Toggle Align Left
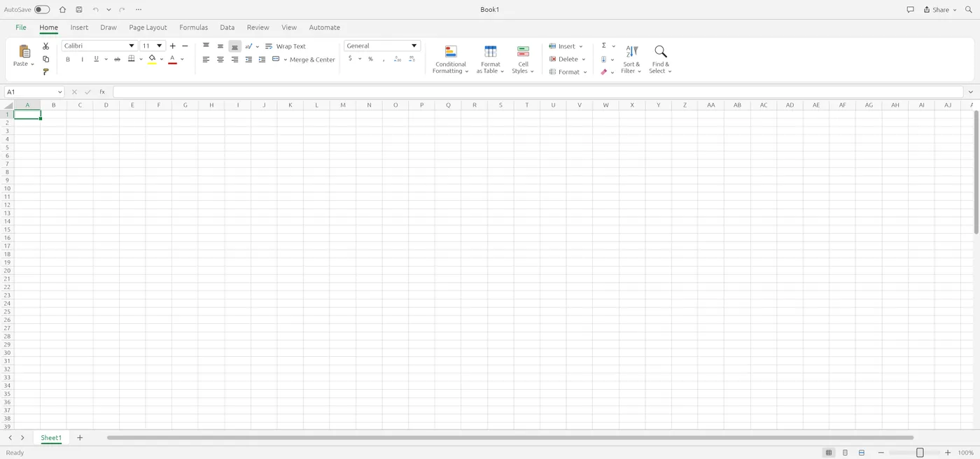This screenshot has width=980, height=459. pos(206,59)
